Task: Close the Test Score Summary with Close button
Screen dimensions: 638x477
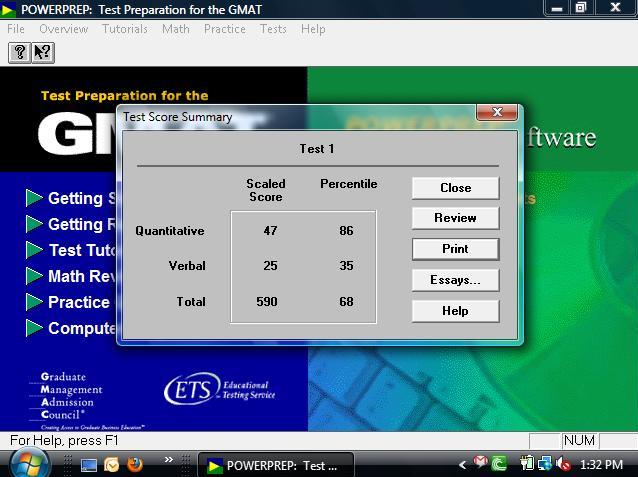Action: click(455, 188)
